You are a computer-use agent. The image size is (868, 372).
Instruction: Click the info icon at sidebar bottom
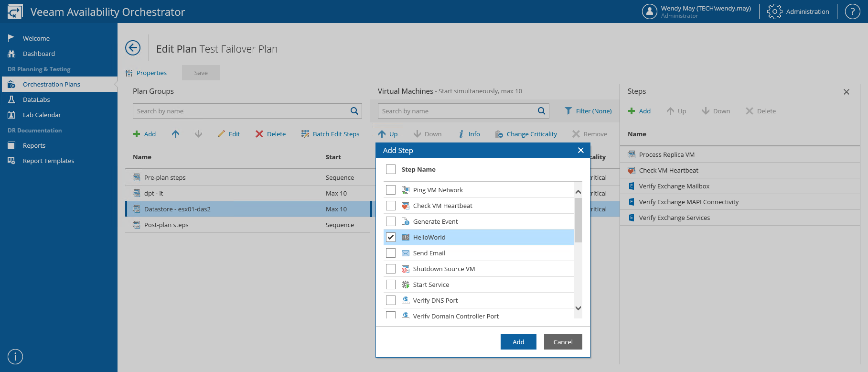15,357
